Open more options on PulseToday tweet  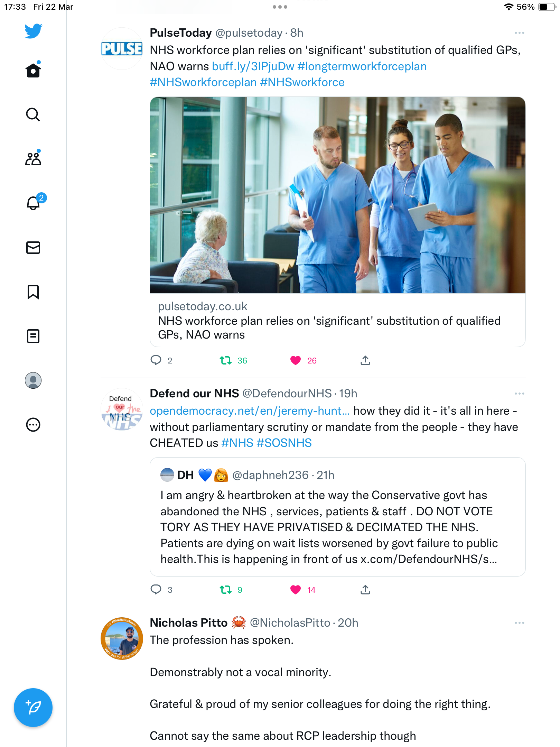pyautogui.click(x=519, y=33)
